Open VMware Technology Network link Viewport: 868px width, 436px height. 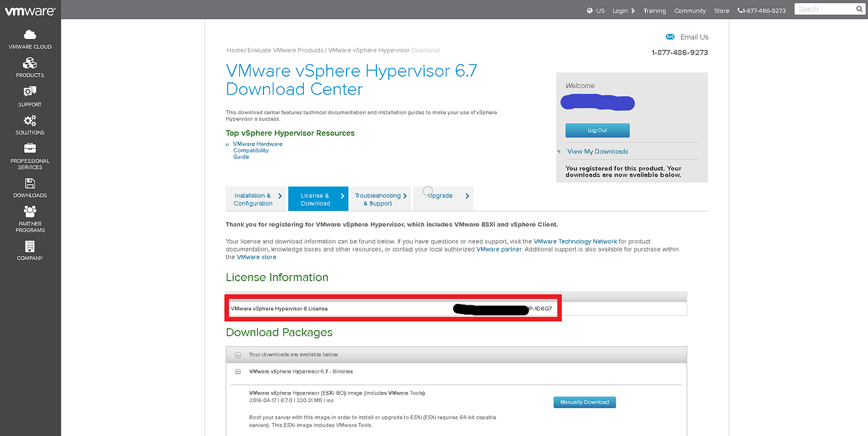click(x=575, y=242)
